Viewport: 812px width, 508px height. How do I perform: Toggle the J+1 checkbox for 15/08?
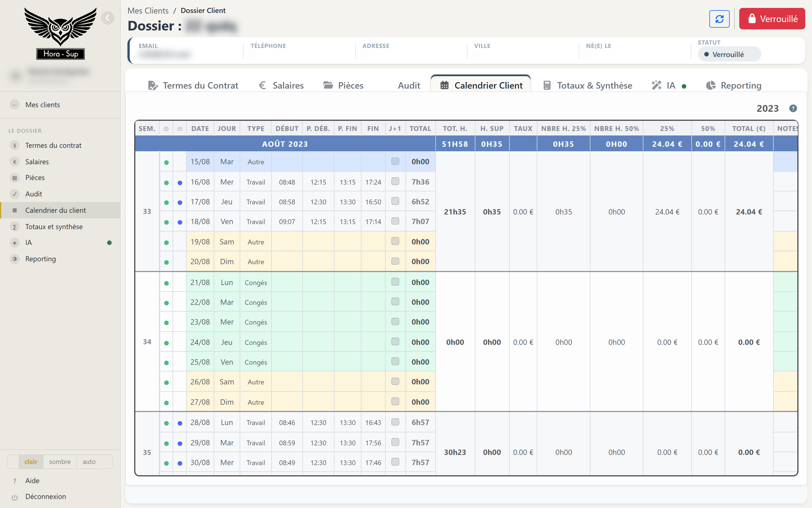click(395, 161)
